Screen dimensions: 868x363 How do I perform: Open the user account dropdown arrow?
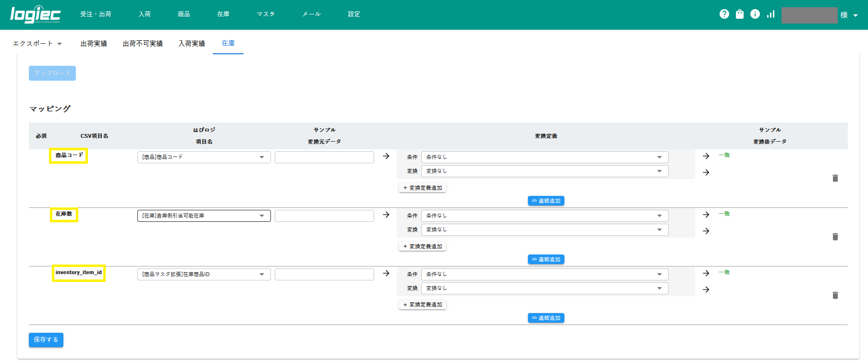pyautogui.click(x=856, y=15)
